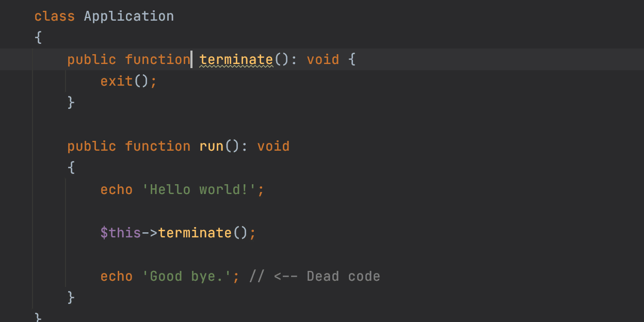Click 'function' keyword before terminate

point(157,60)
